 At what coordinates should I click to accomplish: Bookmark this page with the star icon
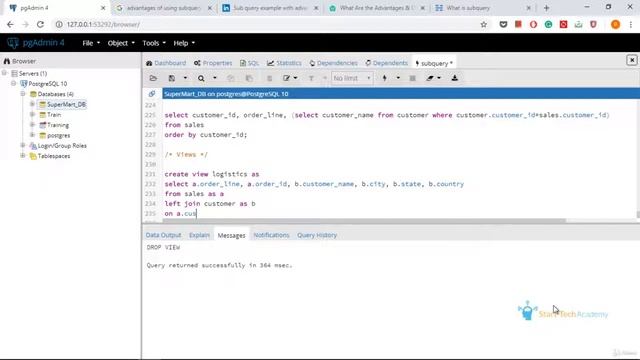pos(484,24)
